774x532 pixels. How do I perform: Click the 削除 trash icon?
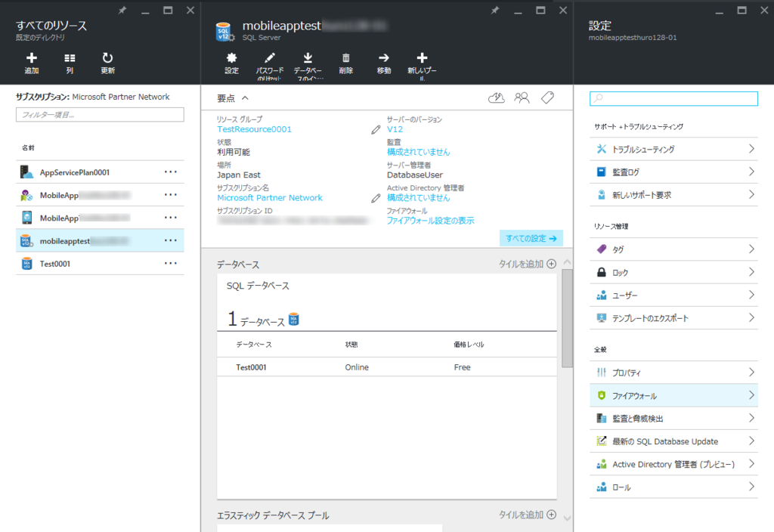point(346,58)
